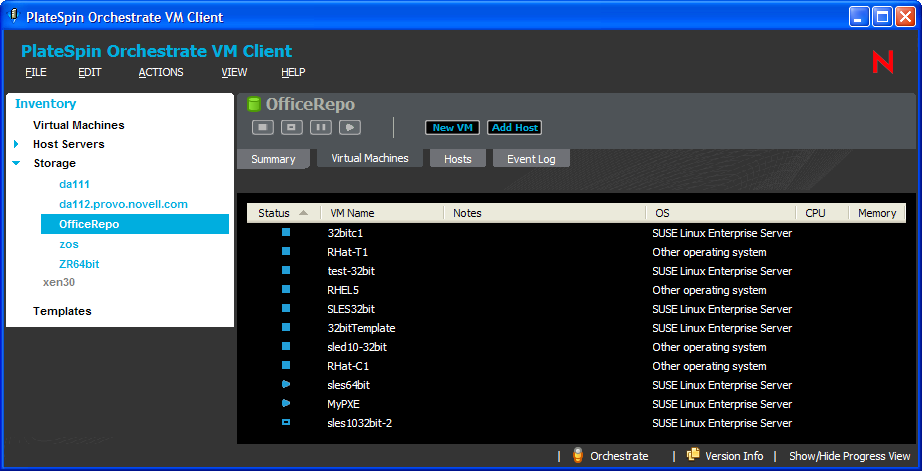The width and height of the screenshot is (922, 471).
Task: Click status icon of 32bitc1 row
Action: point(286,232)
